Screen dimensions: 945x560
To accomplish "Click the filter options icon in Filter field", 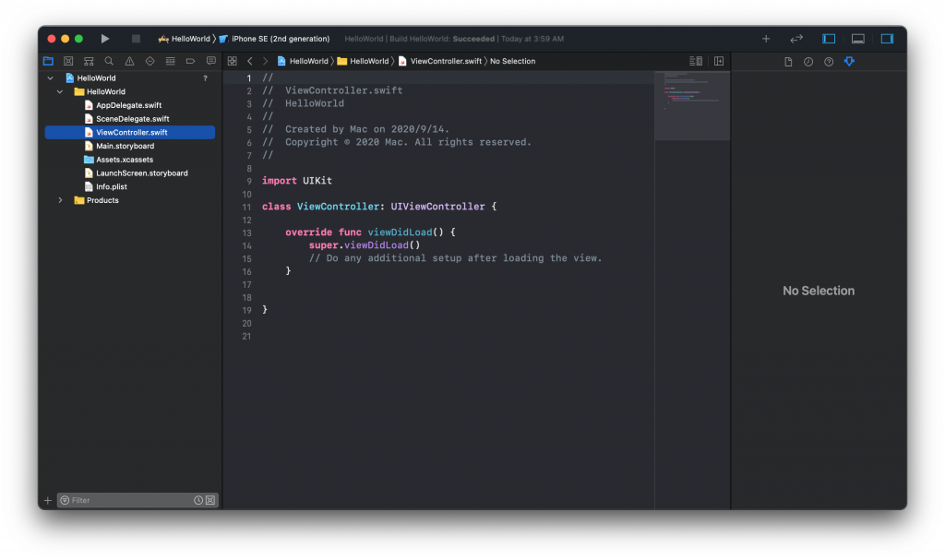I will click(65, 500).
